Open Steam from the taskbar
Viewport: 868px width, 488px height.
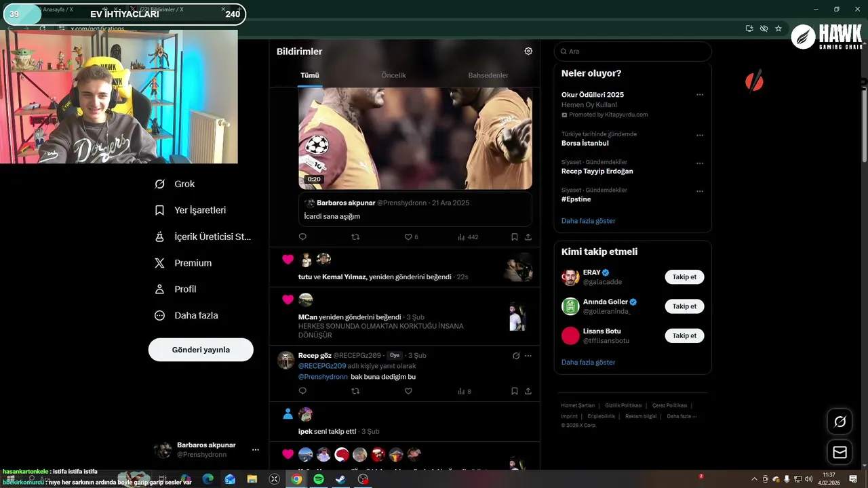(x=341, y=479)
